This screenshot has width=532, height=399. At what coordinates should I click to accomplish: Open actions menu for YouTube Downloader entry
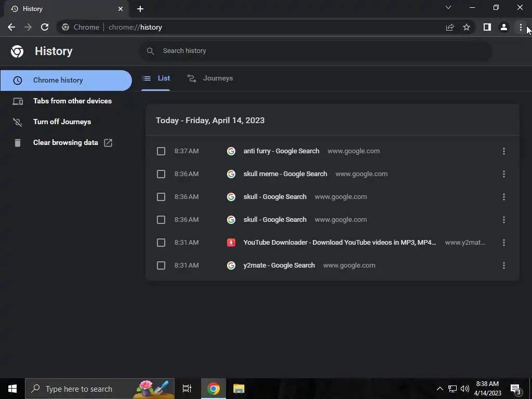tap(504, 243)
